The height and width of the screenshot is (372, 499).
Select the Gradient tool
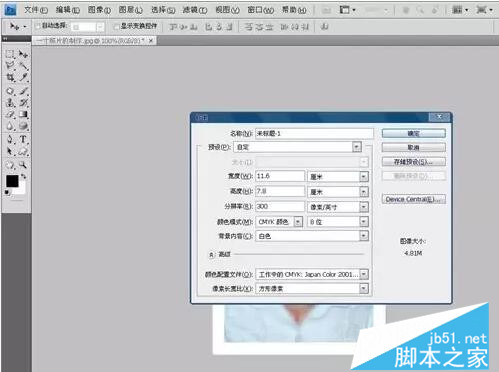[23, 115]
